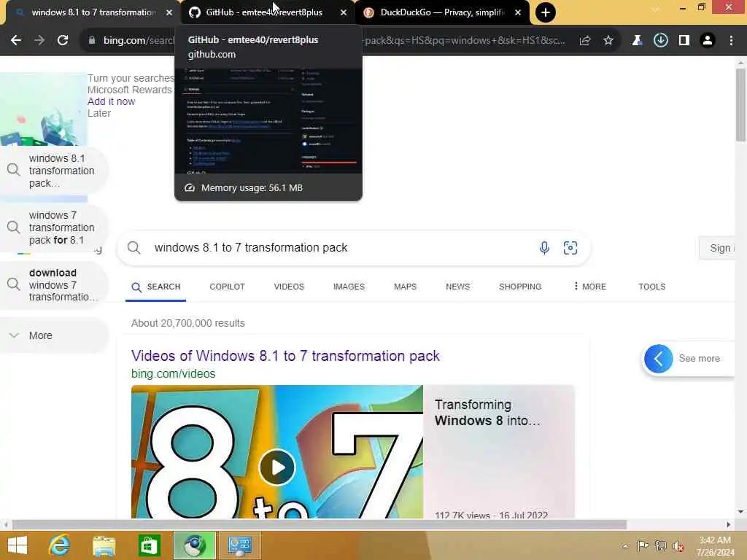
Task: Play the 8 to 7 video thumbnail
Action: pyautogui.click(x=276, y=467)
